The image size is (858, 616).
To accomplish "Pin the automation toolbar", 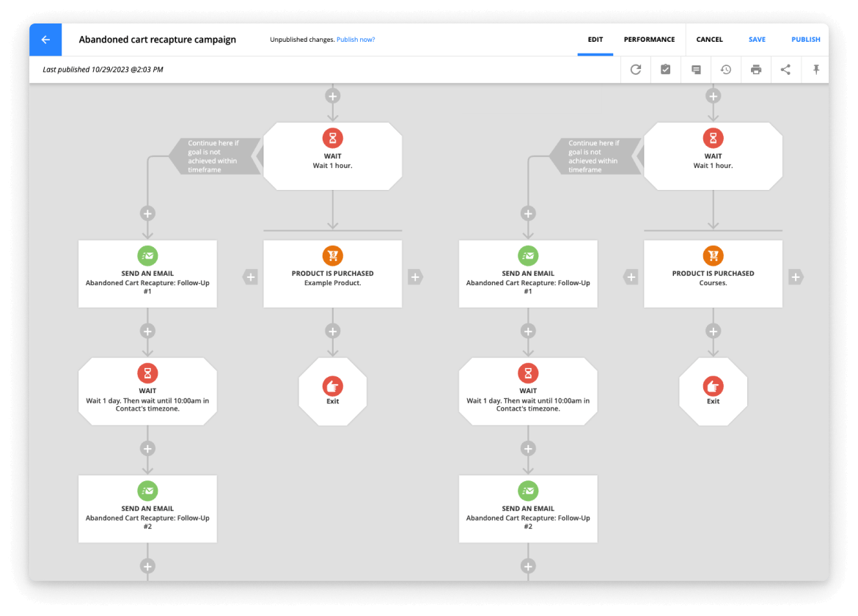I will pyautogui.click(x=815, y=70).
